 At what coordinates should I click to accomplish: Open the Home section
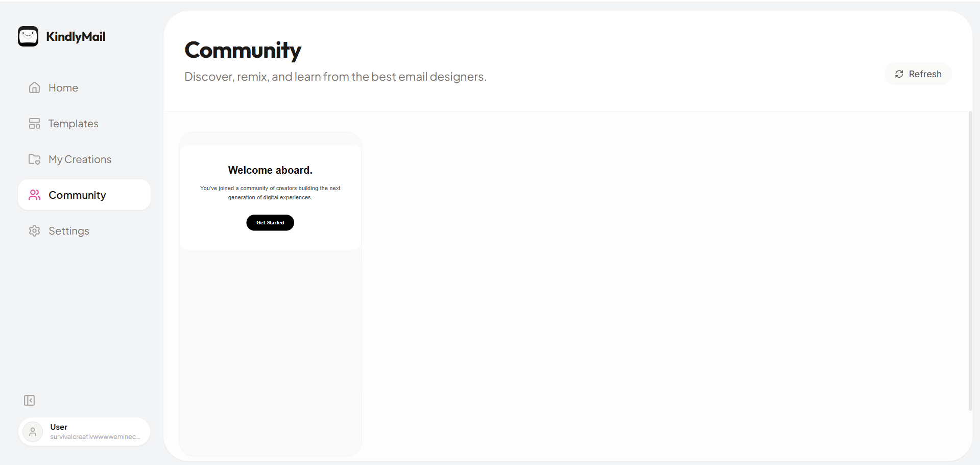63,87
